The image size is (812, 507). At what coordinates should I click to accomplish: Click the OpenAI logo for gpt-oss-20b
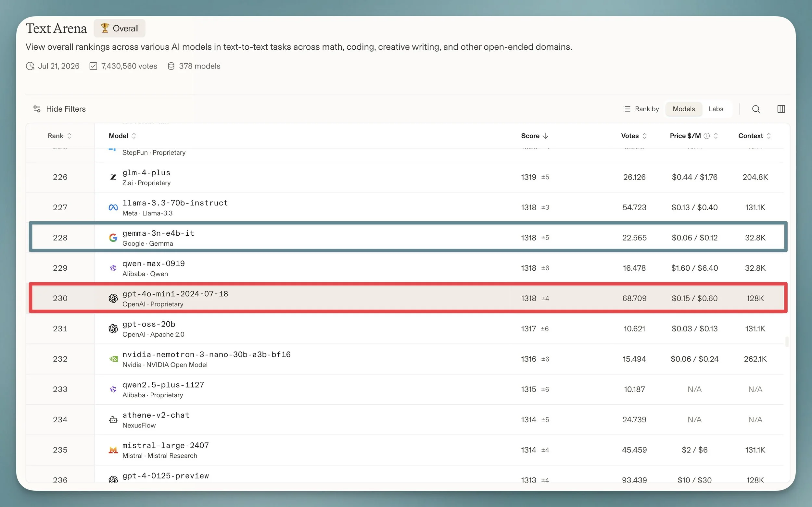(113, 328)
